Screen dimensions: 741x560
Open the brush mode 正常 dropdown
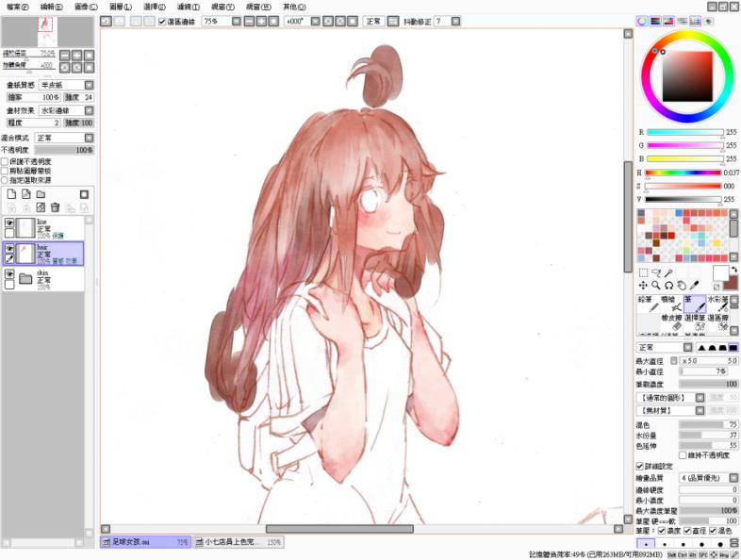click(687, 348)
